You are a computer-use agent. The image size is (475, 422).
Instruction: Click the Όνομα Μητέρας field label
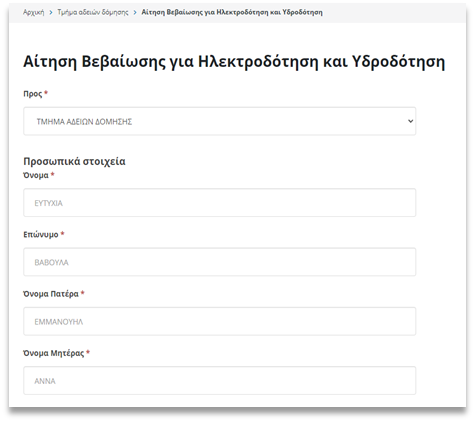click(x=53, y=353)
